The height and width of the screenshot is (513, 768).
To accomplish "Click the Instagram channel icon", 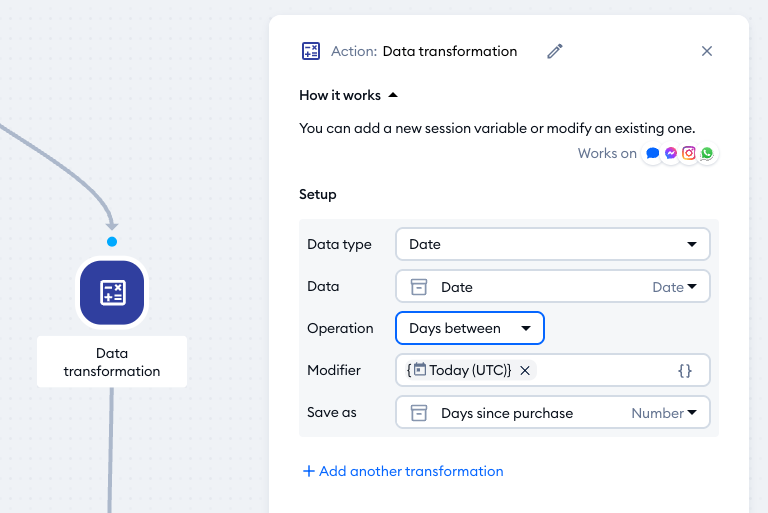I will pos(689,154).
